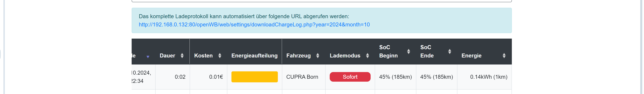Click the blue descending sort arrow in first column
This screenshot has width=644, height=94.
coord(148,57)
